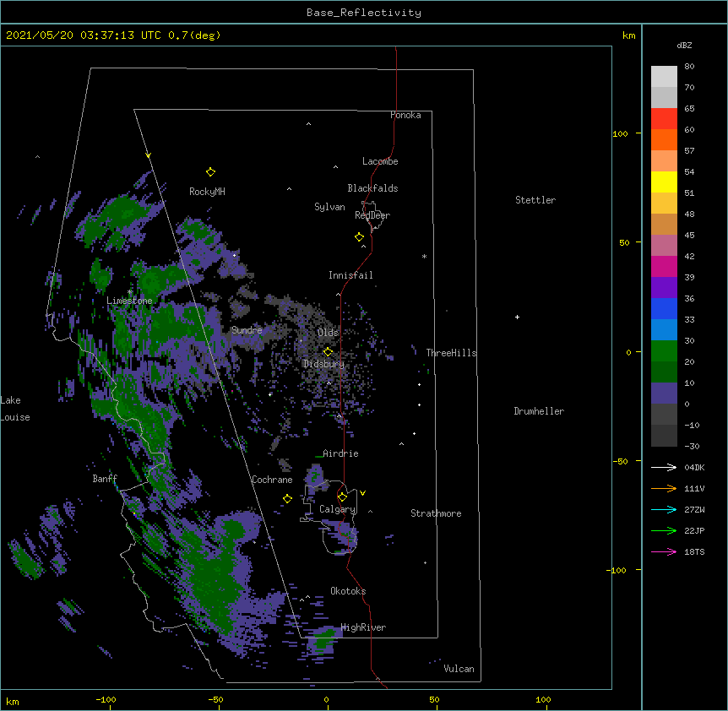728x711 pixels.
Task: Click the Innisfail city label
Action: 350,275
